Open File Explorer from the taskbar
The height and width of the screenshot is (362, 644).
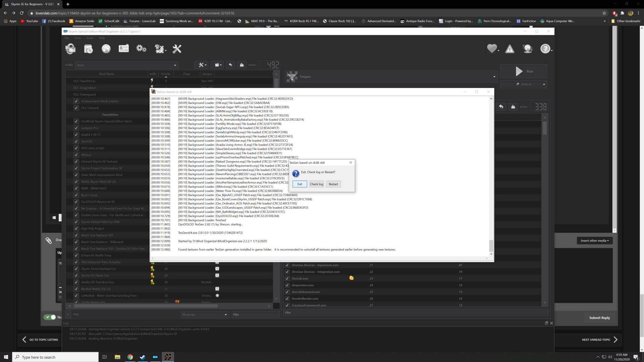[117, 357]
